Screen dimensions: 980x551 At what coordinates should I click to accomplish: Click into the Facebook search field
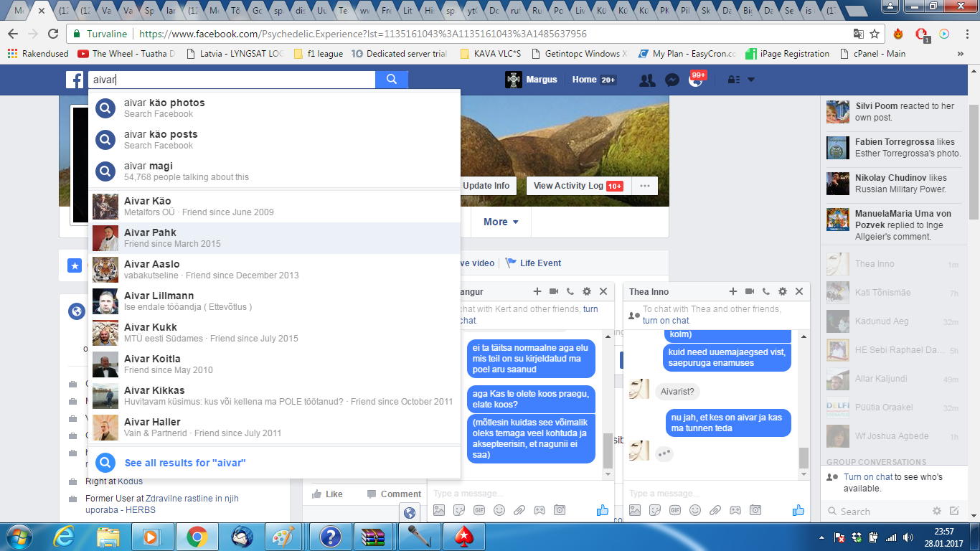[231, 80]
